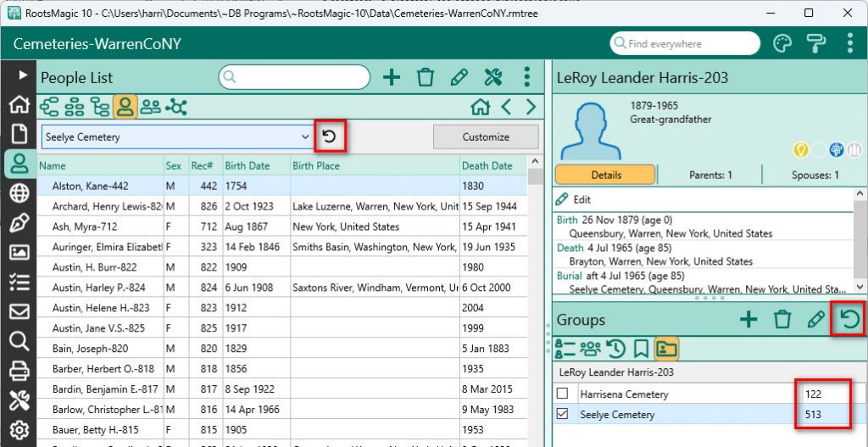Switch to Couple List view icon
Viewport: 868px width, 447px height.
150,106
